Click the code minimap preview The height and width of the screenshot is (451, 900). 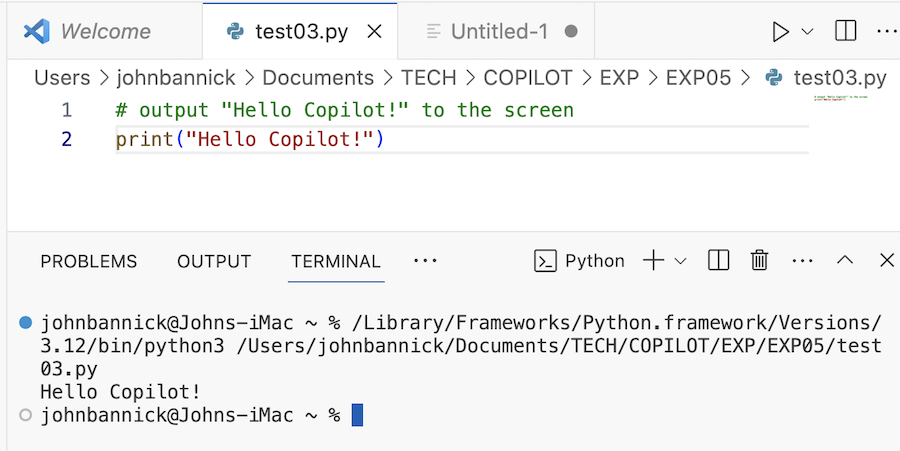(840, 99)
